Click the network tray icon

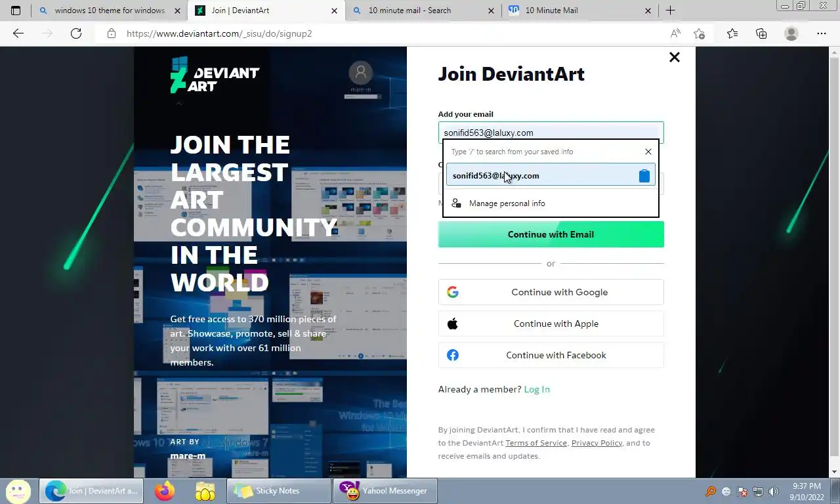757,492
